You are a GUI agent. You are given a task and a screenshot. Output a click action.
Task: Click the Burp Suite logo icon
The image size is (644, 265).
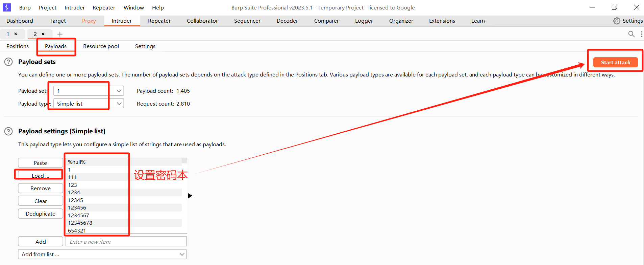click(x=6, y=7)
